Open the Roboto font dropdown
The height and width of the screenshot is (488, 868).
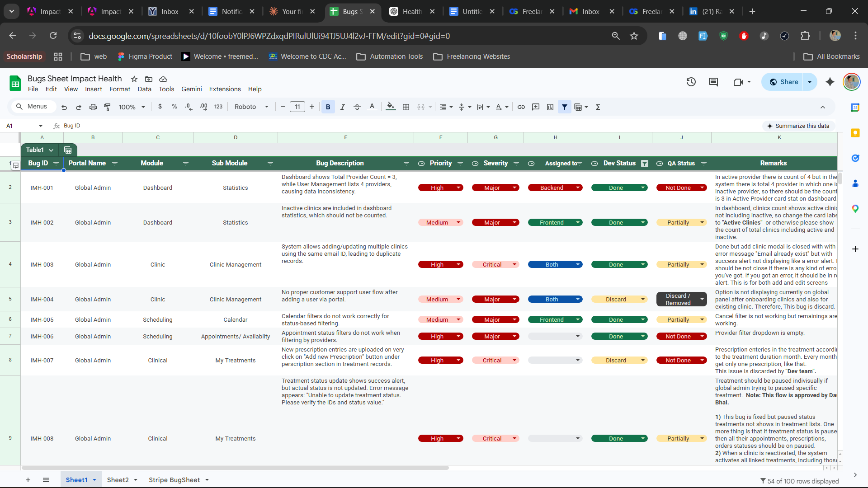point(251,107)
